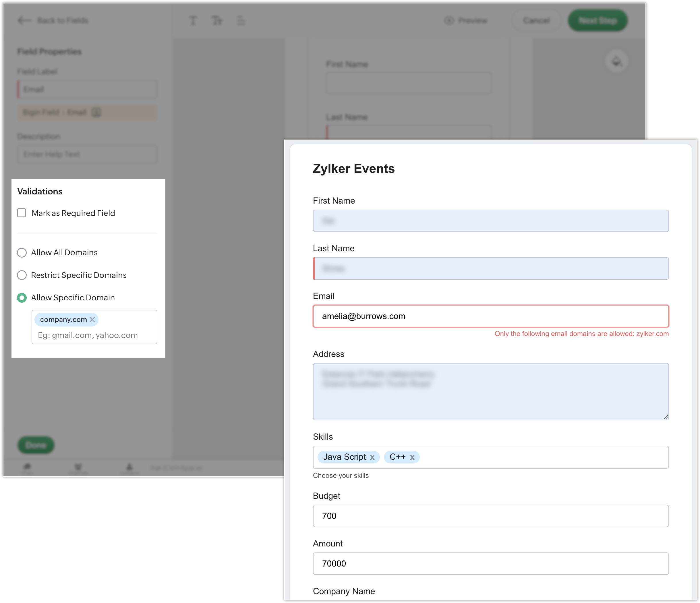
Task: Open the theme paint bucket icon
Action: click(616, 61)
